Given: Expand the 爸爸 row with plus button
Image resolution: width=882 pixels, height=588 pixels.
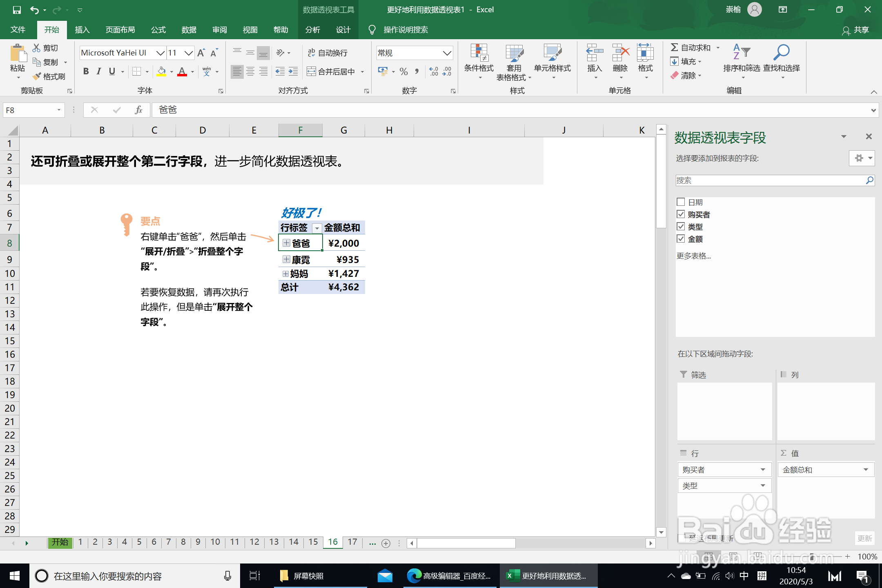Looking at the screenshot, I should [x=286, y=243].
